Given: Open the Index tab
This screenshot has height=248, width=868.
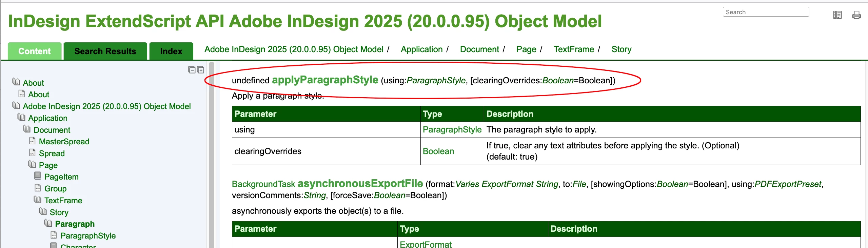Looking at the screenshot, I should (x=171, y=51).
